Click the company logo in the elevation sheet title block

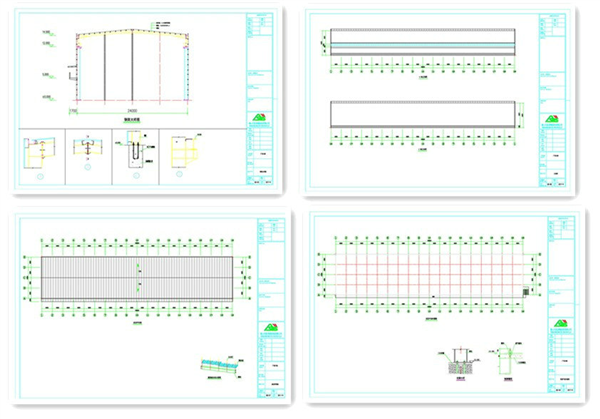[552, 119]
